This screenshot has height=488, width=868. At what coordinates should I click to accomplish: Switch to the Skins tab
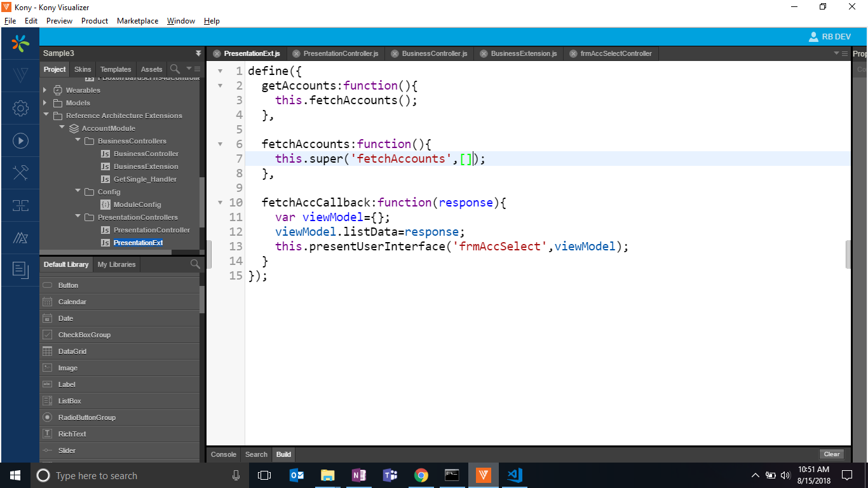pyautogui.click(x=83, y=69)
